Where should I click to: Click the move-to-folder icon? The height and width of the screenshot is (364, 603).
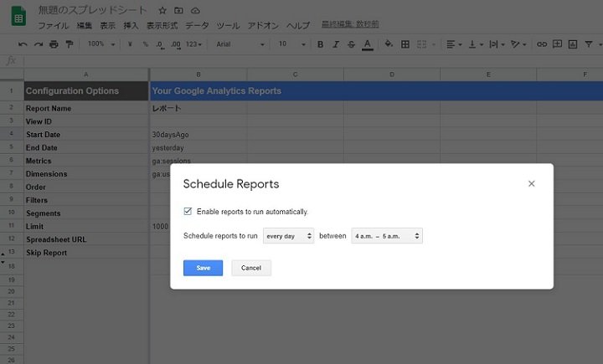tap(178, 10)
